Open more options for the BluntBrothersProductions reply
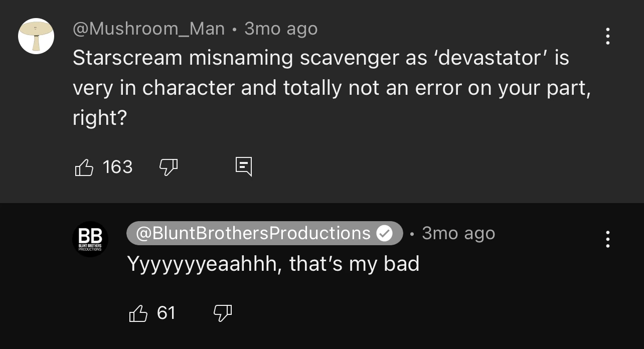Image resolution: width=644 pixels, height=349 pixels. (x=607, y=239)
